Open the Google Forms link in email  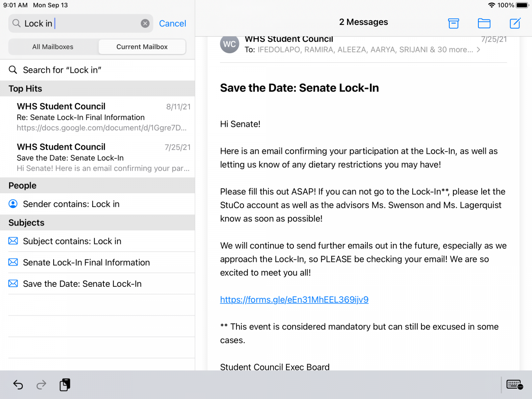click(x=294, y=300)
